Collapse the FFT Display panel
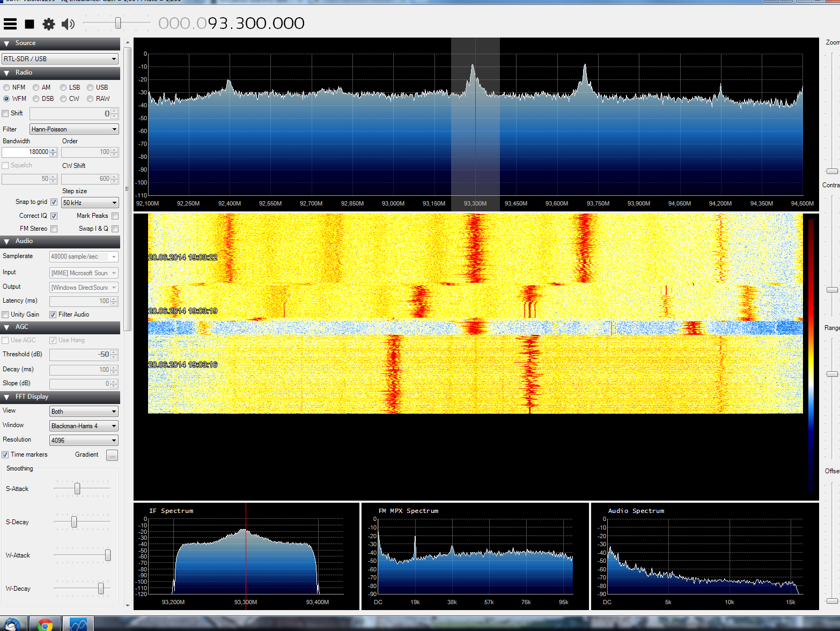This screenshot has width=840, height=631. [6, 397]
